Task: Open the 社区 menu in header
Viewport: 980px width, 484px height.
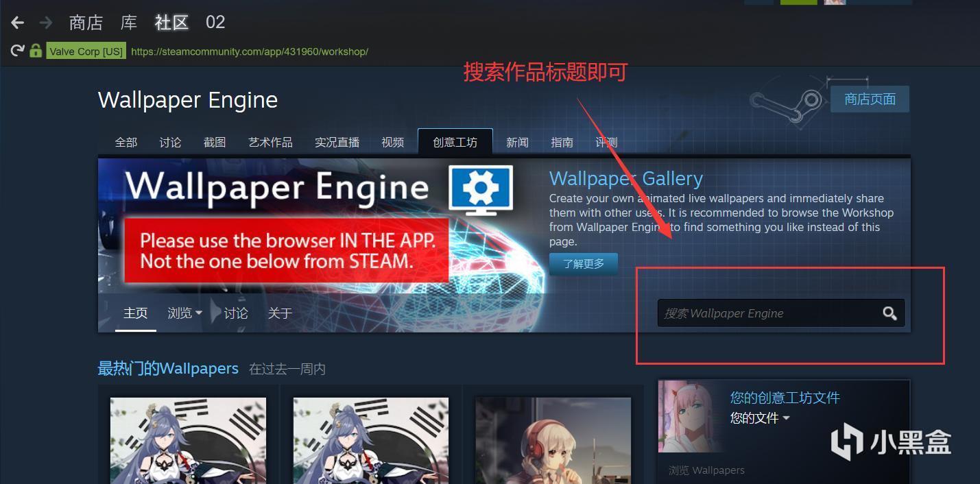Action: [171, 23]
